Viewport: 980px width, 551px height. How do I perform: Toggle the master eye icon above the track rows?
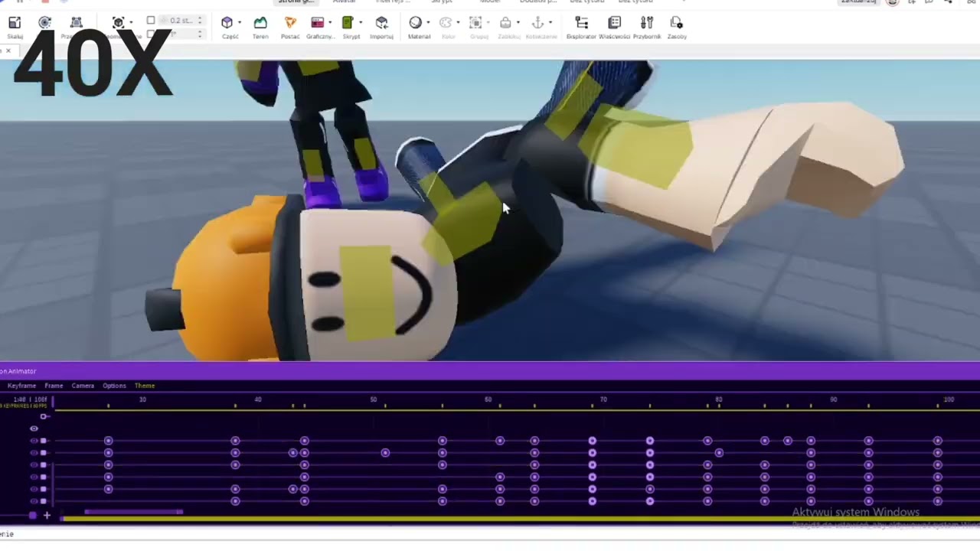(34, 429)
